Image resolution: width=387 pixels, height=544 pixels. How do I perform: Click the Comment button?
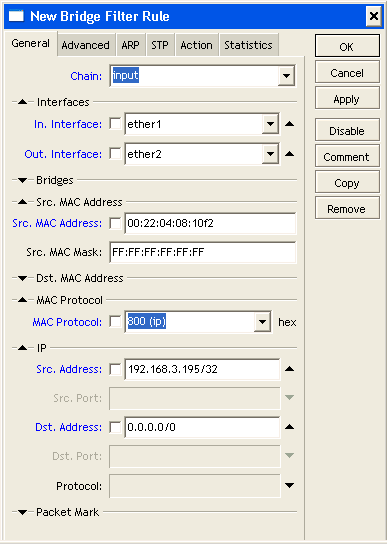click(347, 157)
